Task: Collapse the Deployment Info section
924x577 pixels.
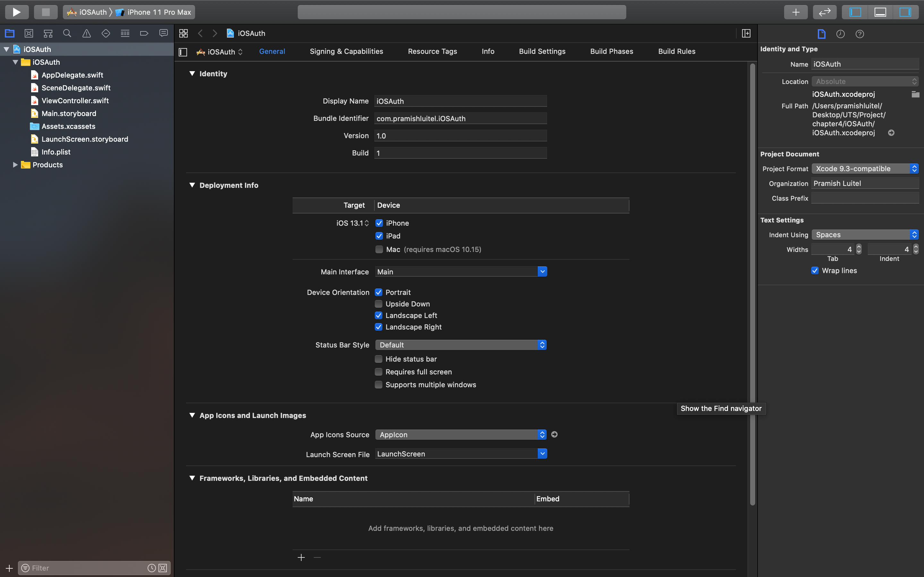Action: click(x=192, y=185)
